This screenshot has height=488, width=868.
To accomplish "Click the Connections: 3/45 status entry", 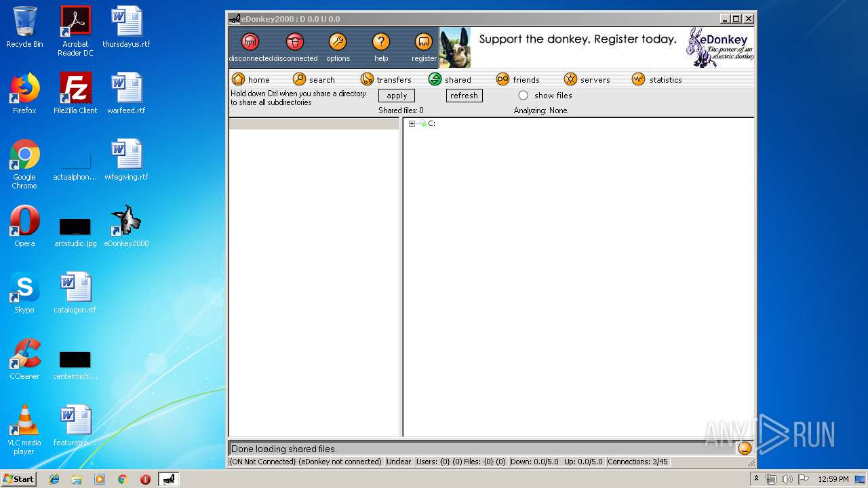I will pos(638,462).
